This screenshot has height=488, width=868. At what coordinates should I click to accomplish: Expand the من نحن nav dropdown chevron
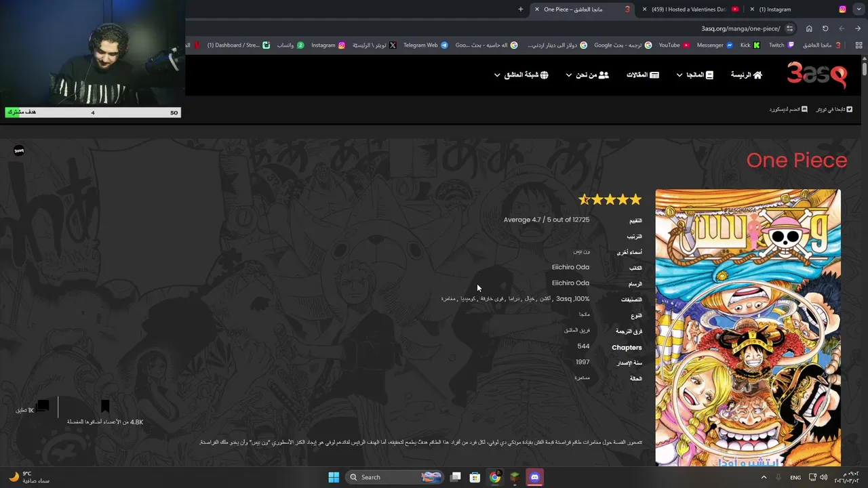568,75
